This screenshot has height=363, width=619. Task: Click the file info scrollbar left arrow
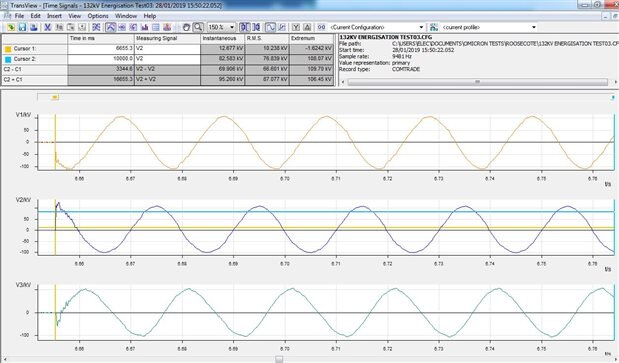tap(342, 82)
